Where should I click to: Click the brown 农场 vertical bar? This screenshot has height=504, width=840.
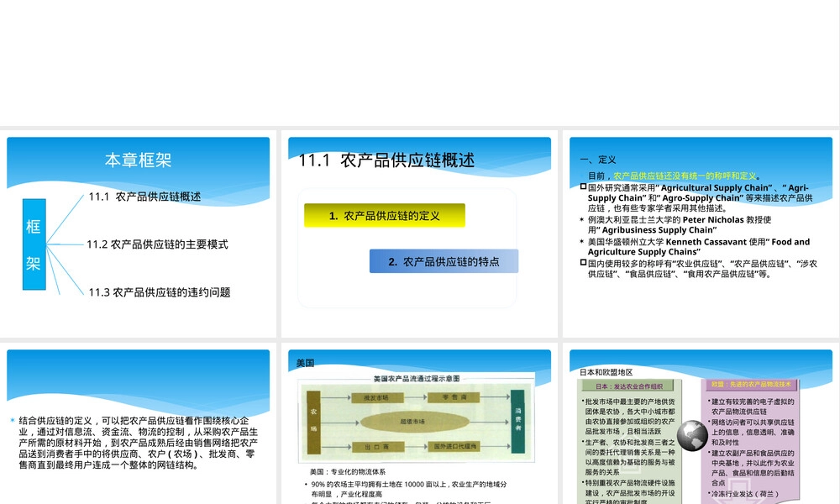tap(313, 422)
